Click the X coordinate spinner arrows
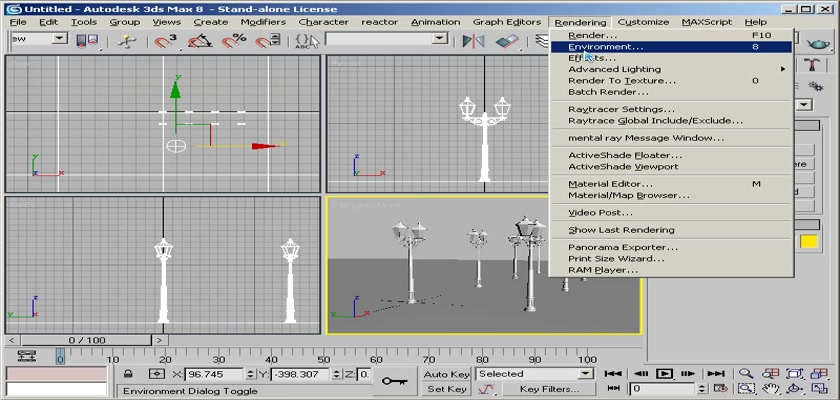Viewport: 840px width, 400px height. 251,374
